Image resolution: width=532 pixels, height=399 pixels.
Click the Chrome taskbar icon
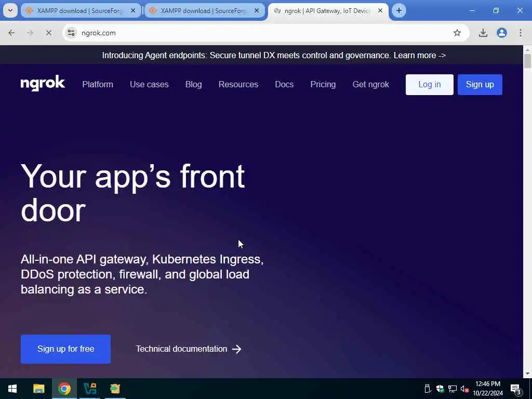point(64,389)
